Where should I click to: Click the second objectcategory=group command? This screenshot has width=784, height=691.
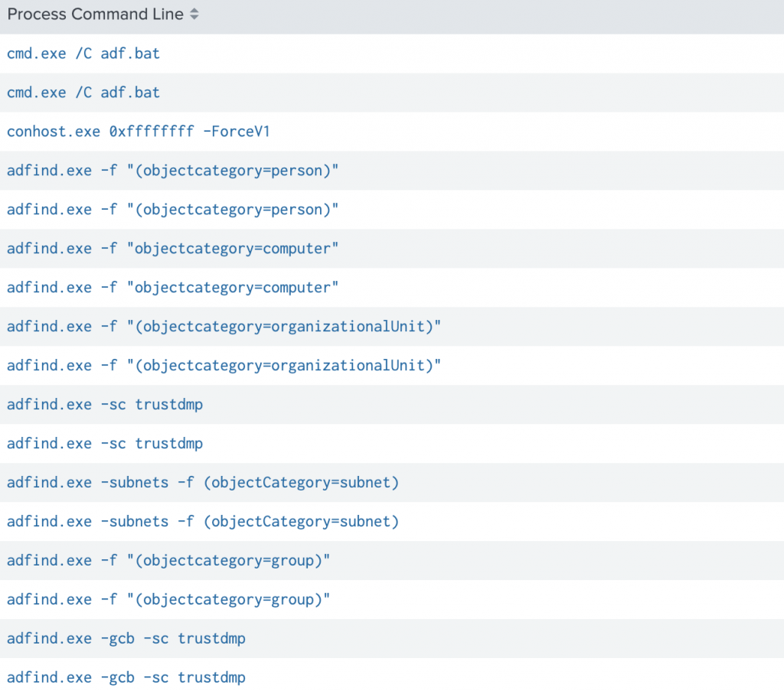point(168,600)
